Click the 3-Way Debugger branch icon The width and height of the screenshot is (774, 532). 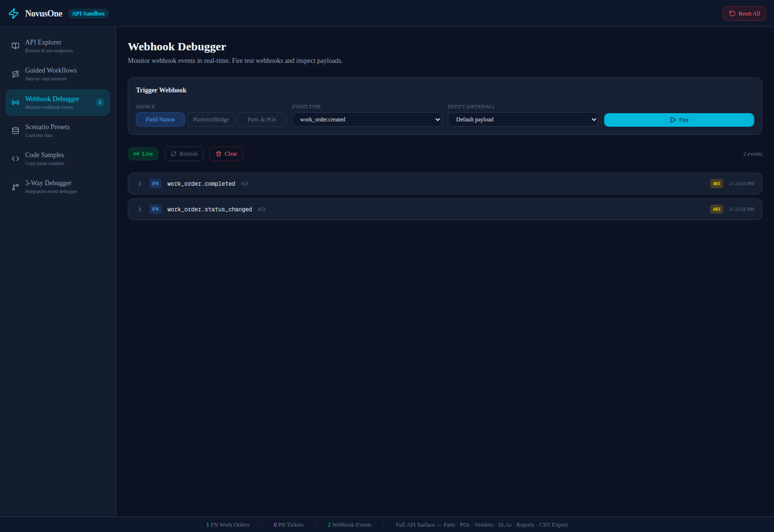pyautogui.click(x=15, y=187)
